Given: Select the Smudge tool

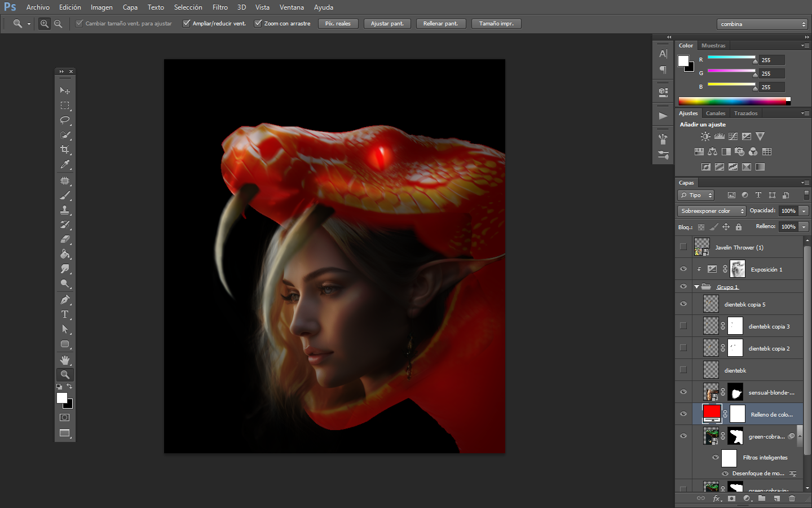Looking at the screenshot, I should (65, 269).
